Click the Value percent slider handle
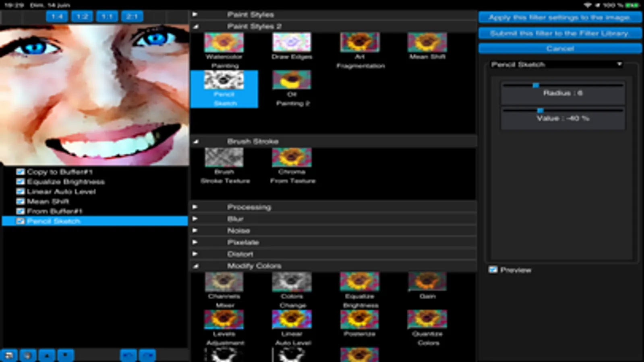This screenshot has width=644, height=362. pos(540,110)
